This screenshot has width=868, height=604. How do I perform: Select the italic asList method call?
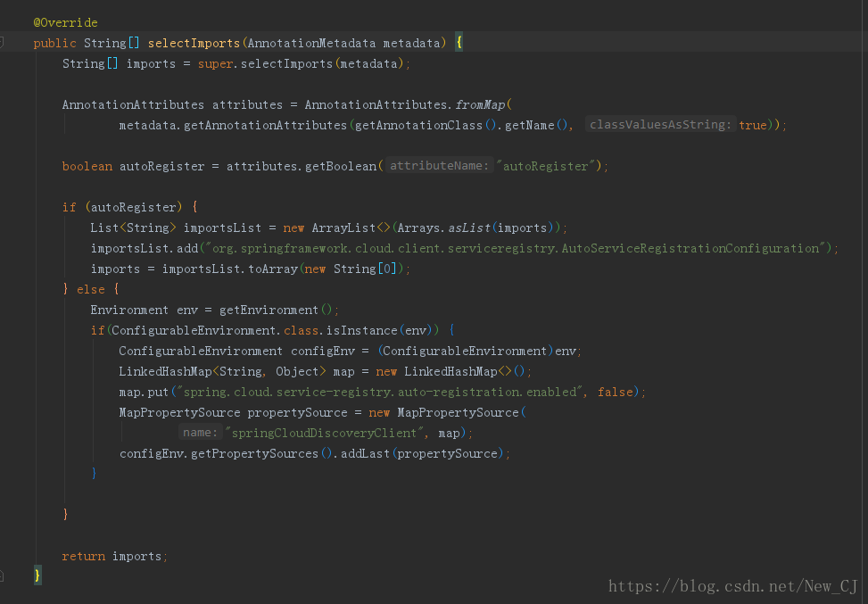[469, 228]
